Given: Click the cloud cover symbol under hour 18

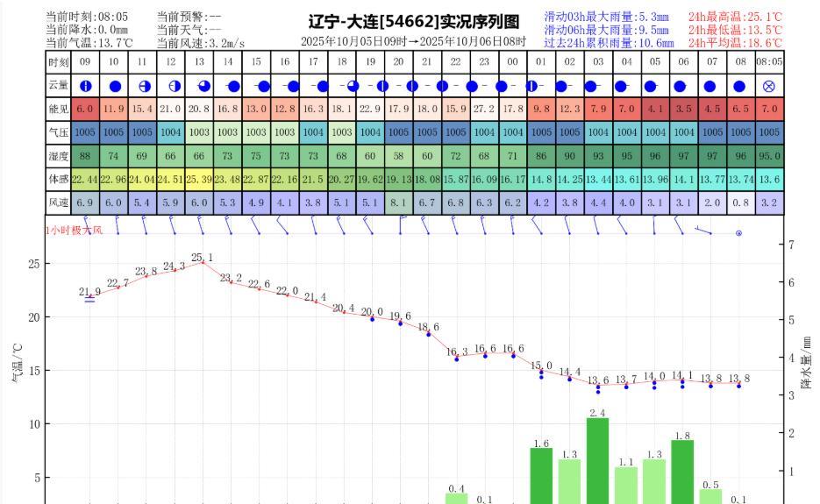Looking at the screenshot, I should click(353, 86).
